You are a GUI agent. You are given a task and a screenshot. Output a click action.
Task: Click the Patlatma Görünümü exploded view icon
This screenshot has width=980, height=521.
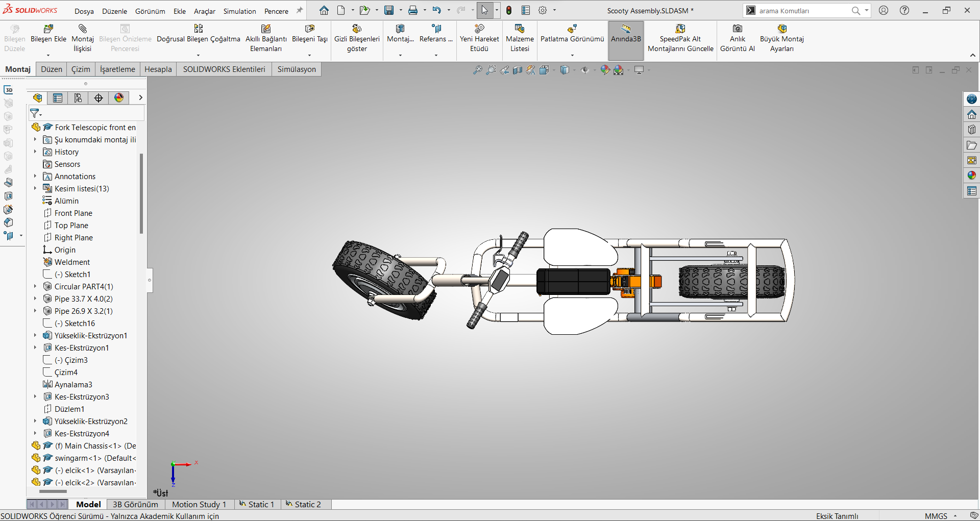(x=572, y=29)
